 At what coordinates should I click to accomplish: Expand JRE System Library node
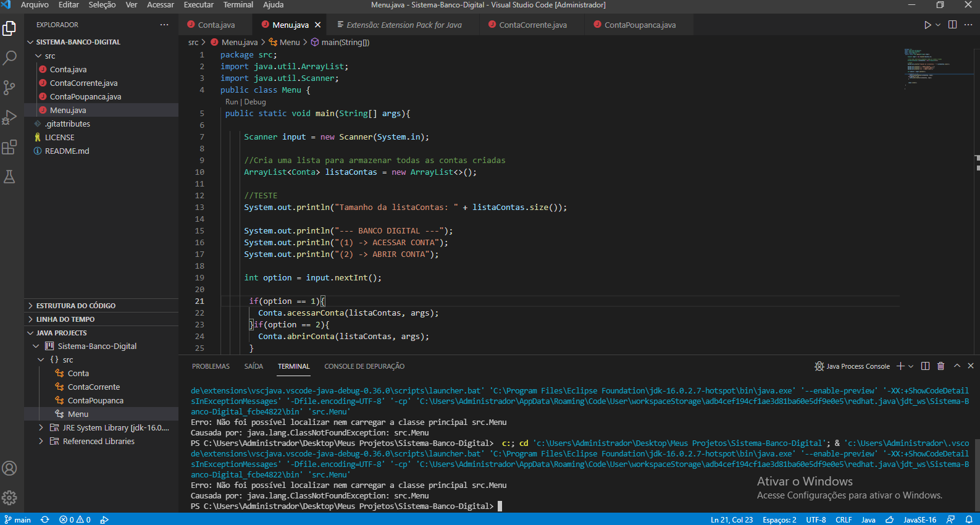pyautogui.click(x=41, y=427)
